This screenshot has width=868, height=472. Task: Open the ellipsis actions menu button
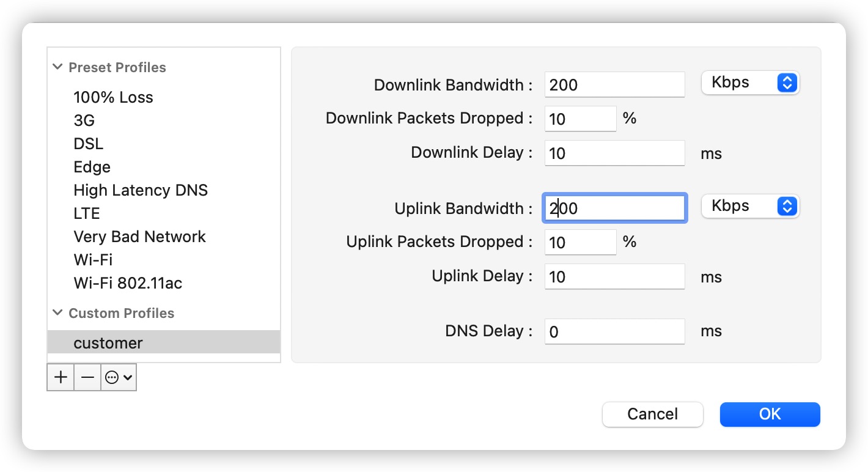(x=119, y=377)
